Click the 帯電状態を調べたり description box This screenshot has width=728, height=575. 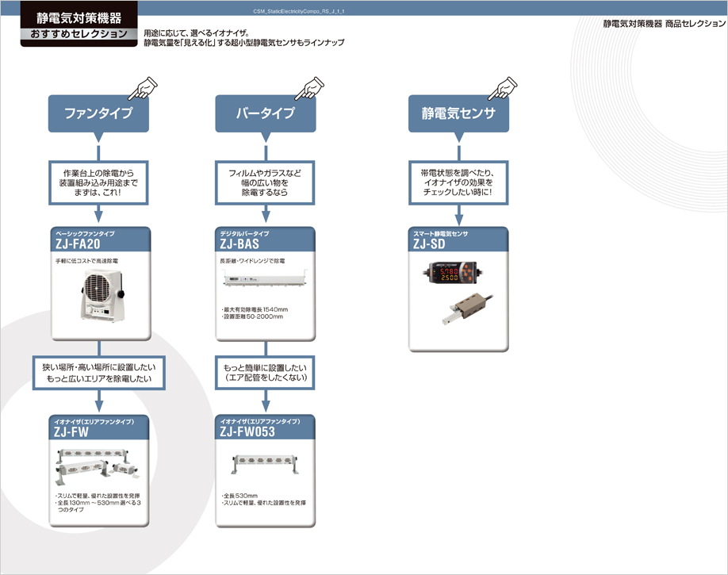(x=458, y=183)
